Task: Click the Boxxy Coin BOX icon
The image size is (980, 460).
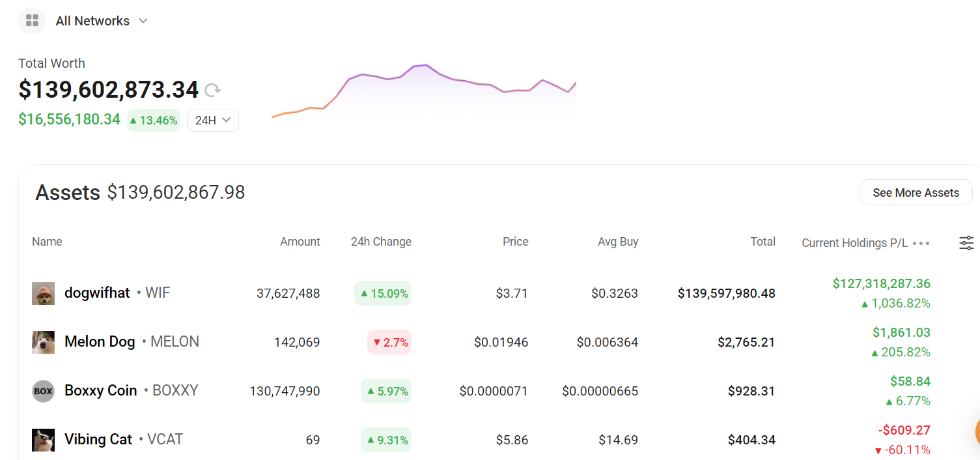Action: tap(43, 391)
